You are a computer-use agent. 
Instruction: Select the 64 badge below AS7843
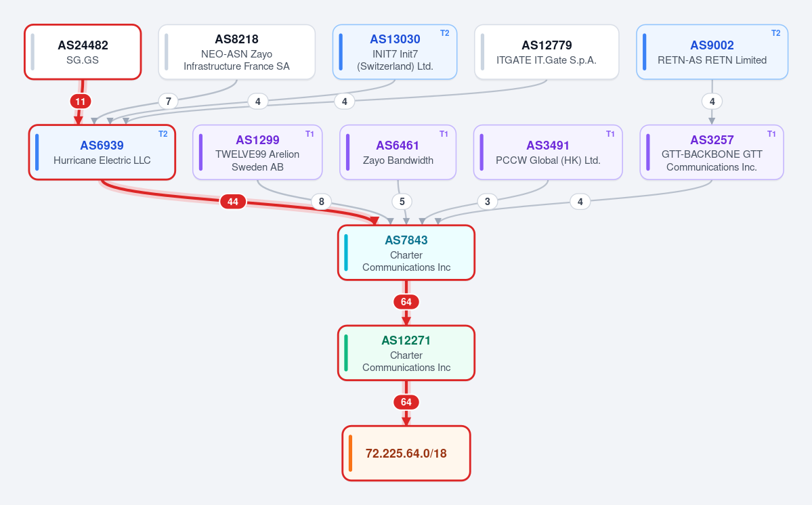[x=406, y=302]
